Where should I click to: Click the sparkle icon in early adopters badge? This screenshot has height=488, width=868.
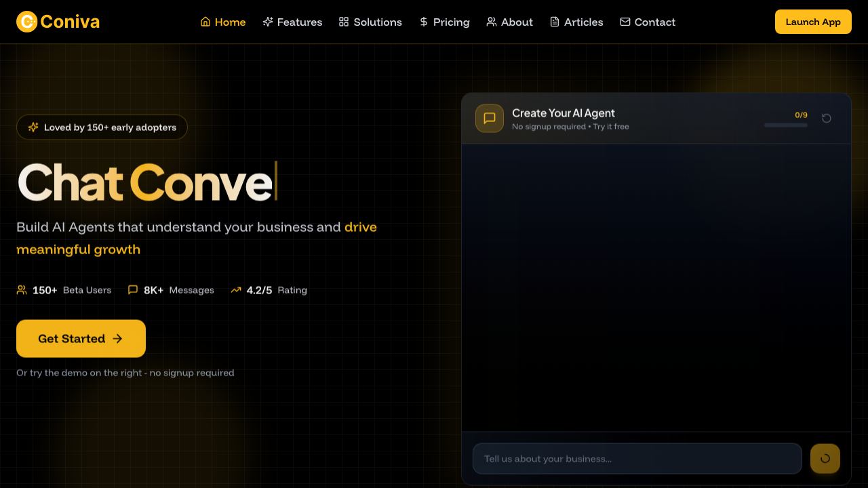(33, 127)
